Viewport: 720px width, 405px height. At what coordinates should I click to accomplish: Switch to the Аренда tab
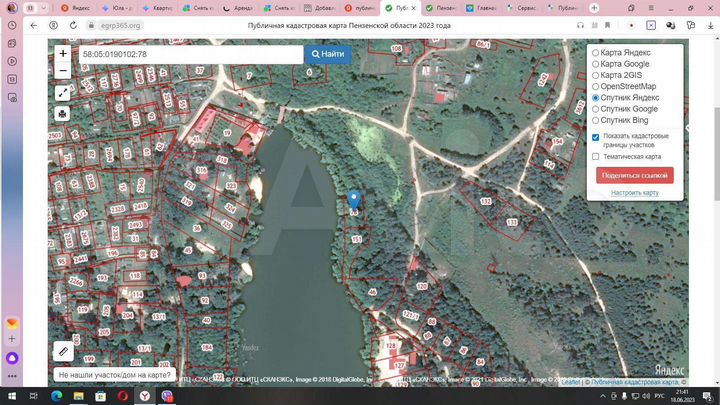[238, 8]
